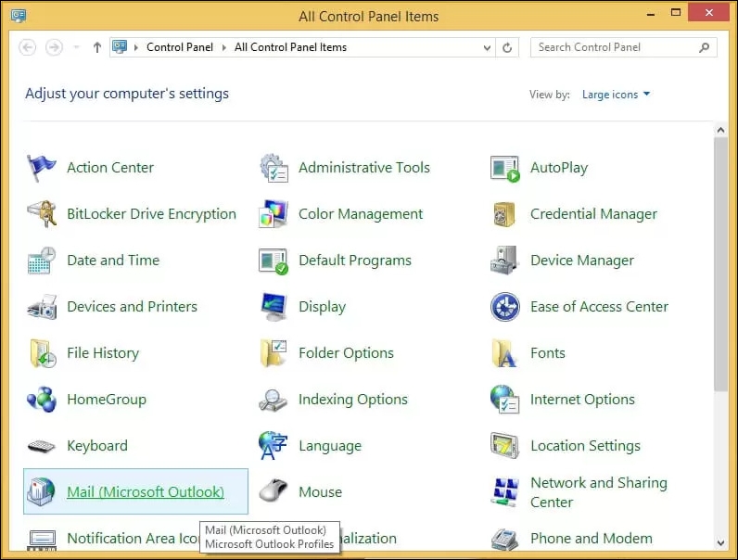The height and width of the screenshot is (560, 738).
Task: Open the Date and Time clock icon
Action: click(x=42, y=261)
